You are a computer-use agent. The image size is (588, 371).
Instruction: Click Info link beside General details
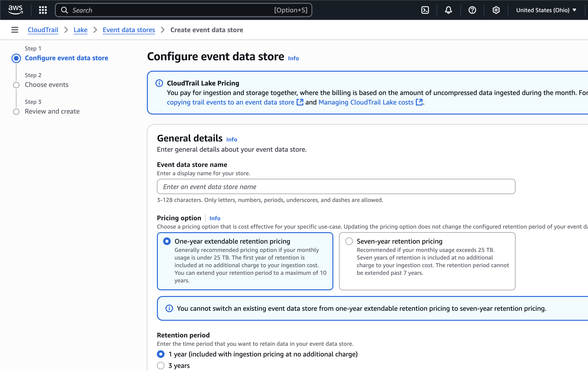click(232, 139)
